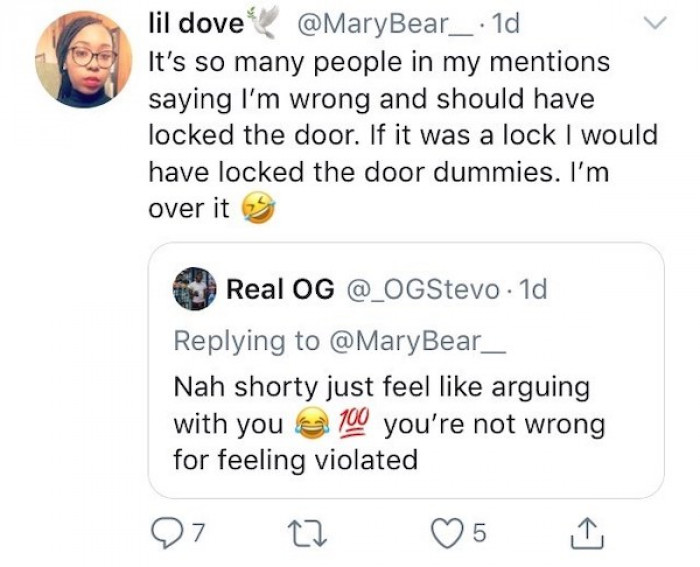Viewport: 700px width, 567px height.
Task: Click the quoted tweet's 1d timestamp
Action: pyautogui.click(x=533, y=289)
